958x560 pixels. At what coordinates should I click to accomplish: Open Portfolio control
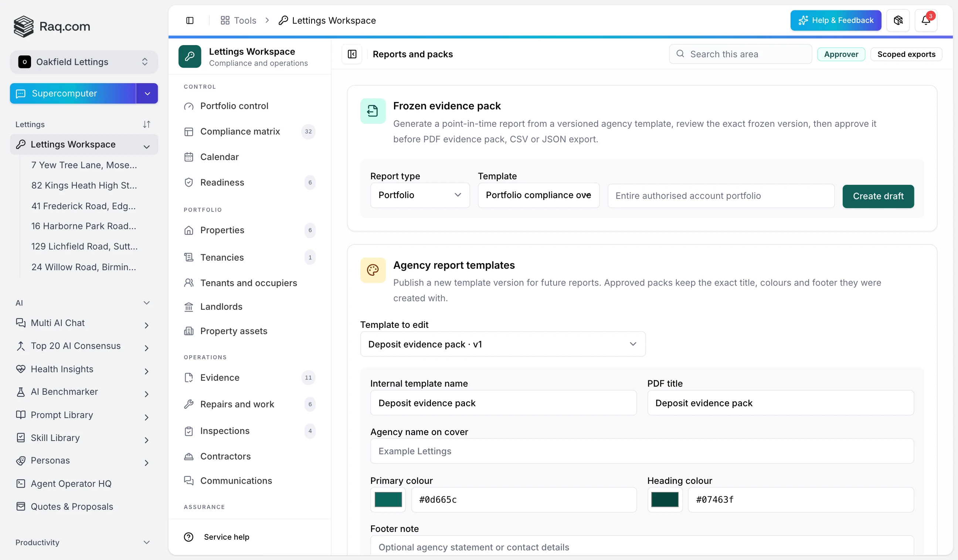pos(249,106)
